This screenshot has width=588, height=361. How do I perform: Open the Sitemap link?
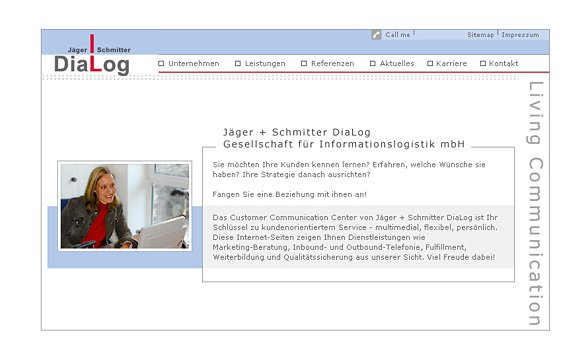481,35
